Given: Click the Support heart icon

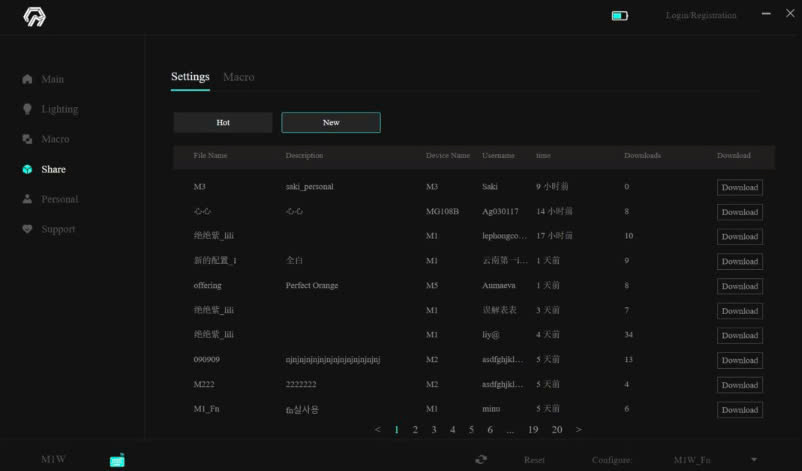Looking at the screenshot, I should (27, 229).
